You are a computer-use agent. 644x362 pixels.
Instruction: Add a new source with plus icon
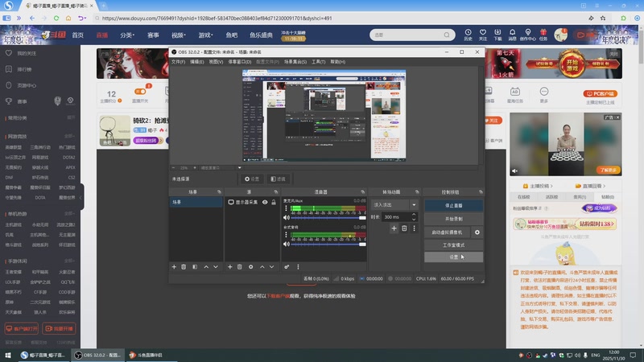(230, 267)
